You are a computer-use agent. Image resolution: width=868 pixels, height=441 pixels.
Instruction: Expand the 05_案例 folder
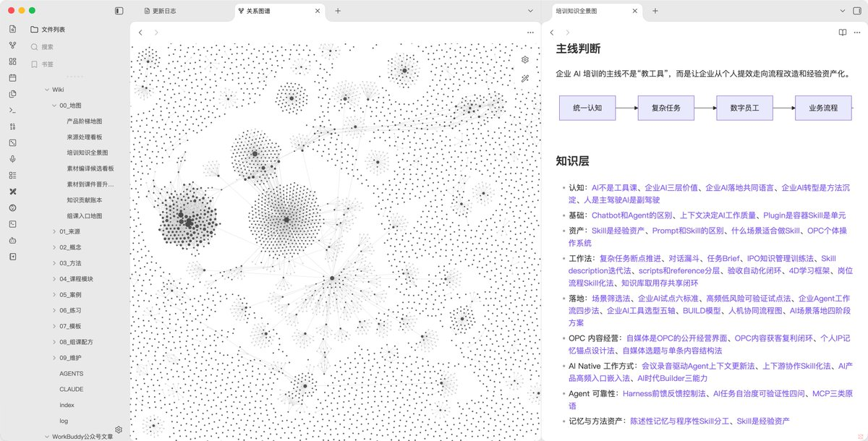pos(54,295)
